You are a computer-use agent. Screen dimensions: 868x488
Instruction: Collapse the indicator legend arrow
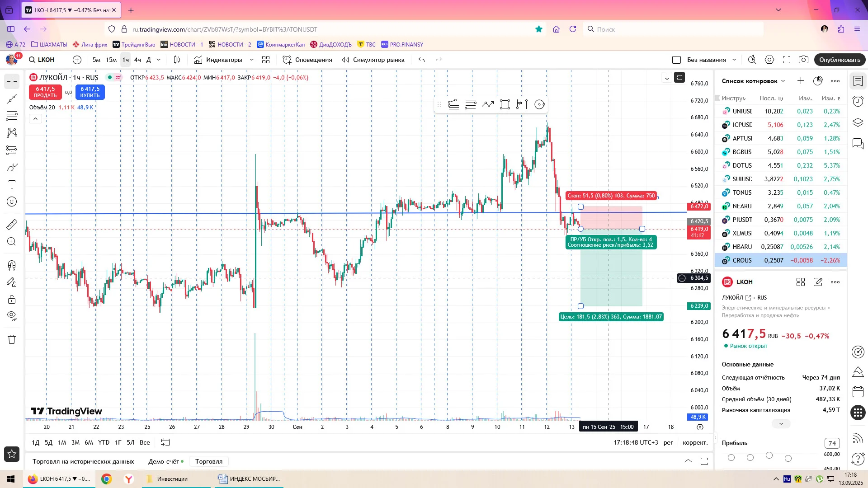point(35,119)
